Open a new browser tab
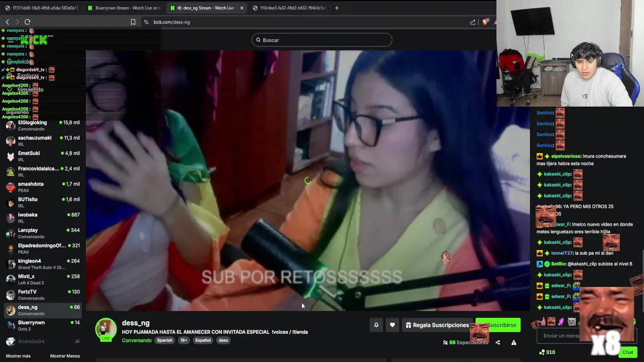 pyautogui.click(x=337, y=8)
